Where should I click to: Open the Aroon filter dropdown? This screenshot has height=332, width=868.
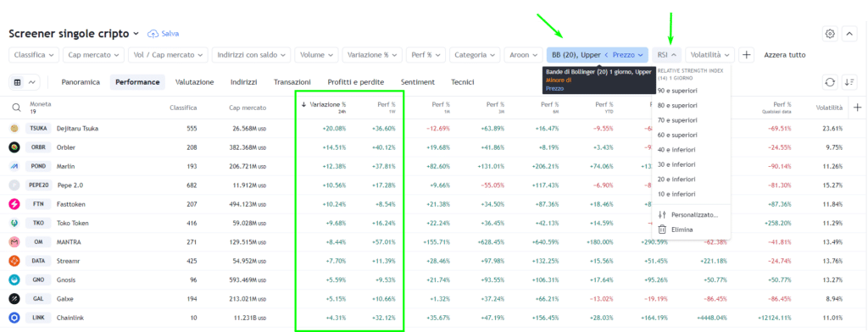524,55
